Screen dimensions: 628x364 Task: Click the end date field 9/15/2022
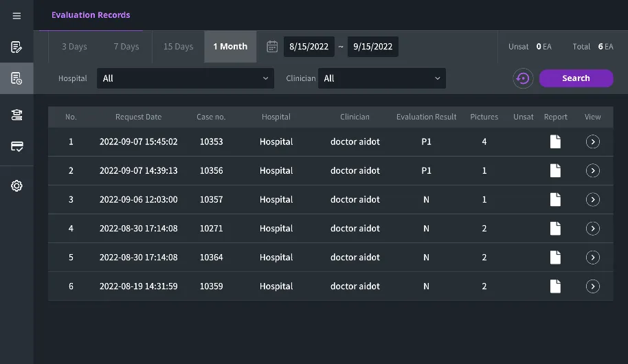[x=372, y=47]
